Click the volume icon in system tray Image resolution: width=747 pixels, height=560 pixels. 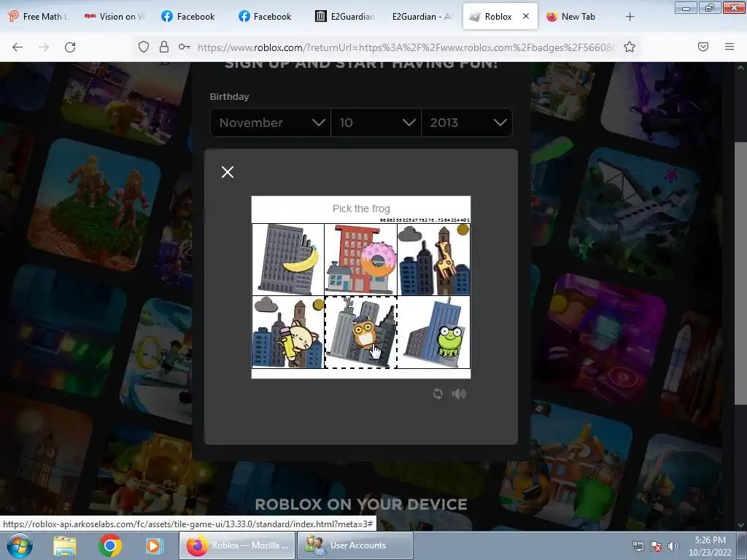[673, 546]
